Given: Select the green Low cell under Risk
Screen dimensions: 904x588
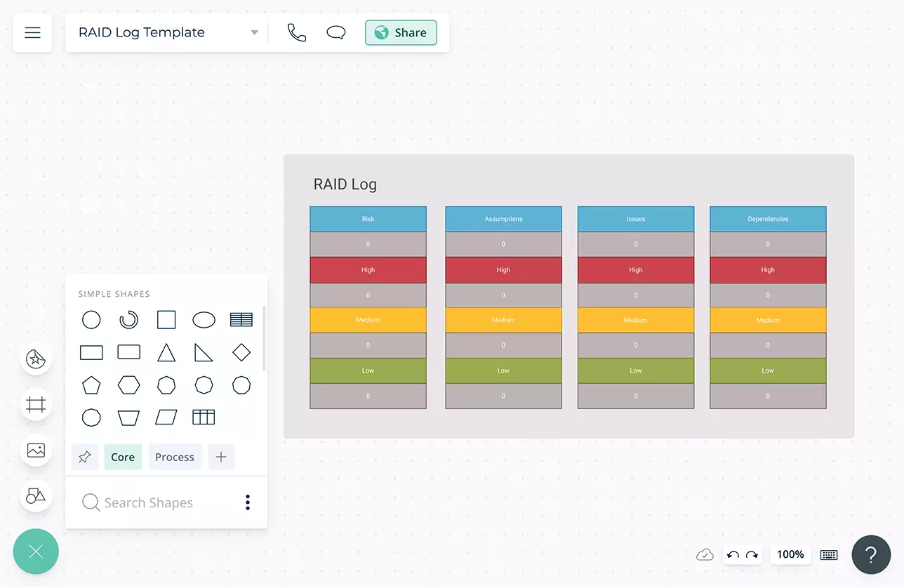Looking at the screenshot, I should point(368,370).
